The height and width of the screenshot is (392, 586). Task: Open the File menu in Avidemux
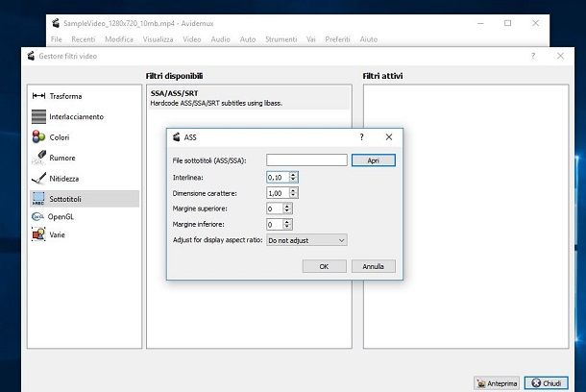pos(56,39)
